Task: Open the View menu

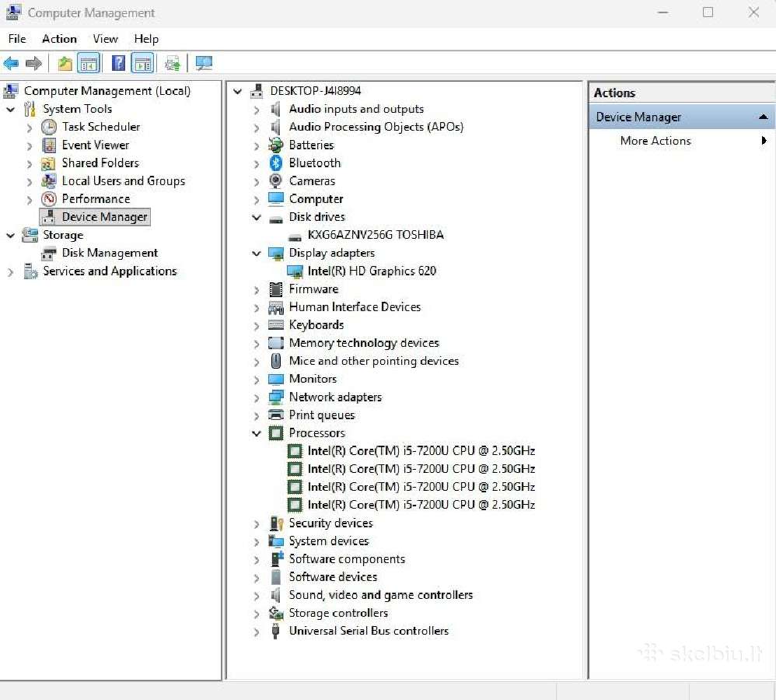Action: 106,39
